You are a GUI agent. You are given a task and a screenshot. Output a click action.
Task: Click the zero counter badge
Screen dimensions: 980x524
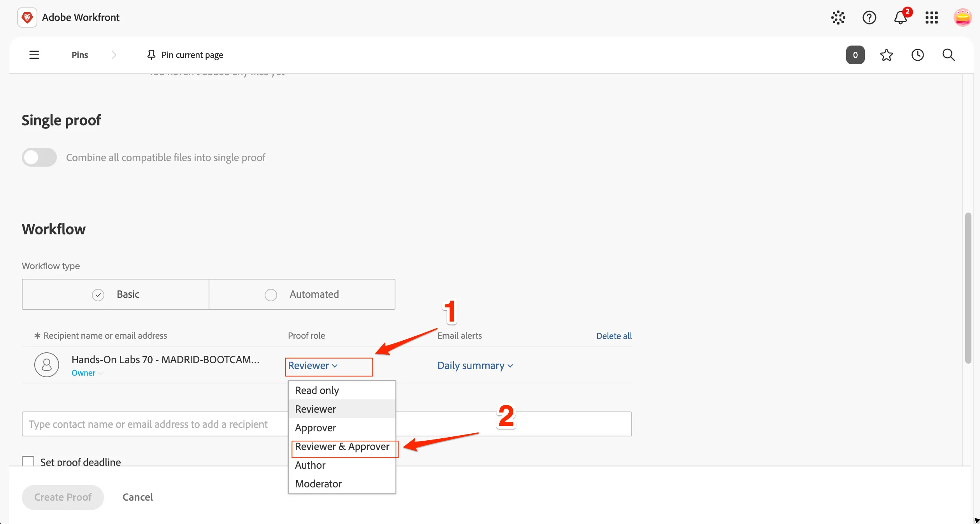855,55
